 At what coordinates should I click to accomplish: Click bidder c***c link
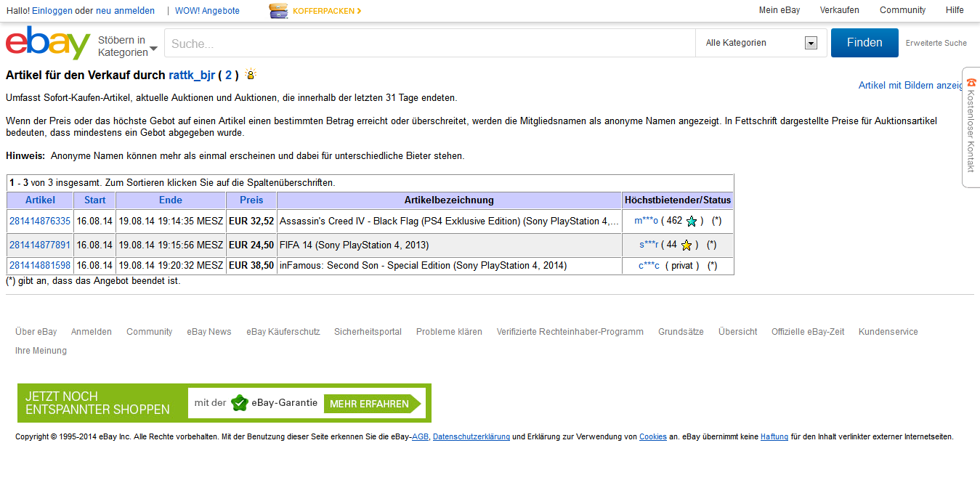649,266
